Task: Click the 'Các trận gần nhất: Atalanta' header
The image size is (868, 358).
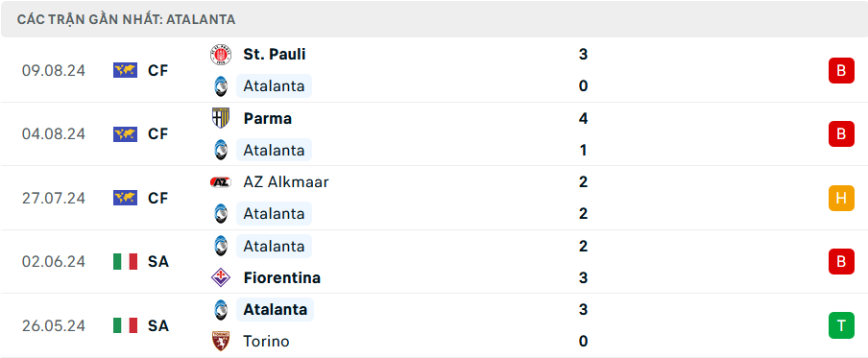Action: pyautogui.click(x=126, y=20)
